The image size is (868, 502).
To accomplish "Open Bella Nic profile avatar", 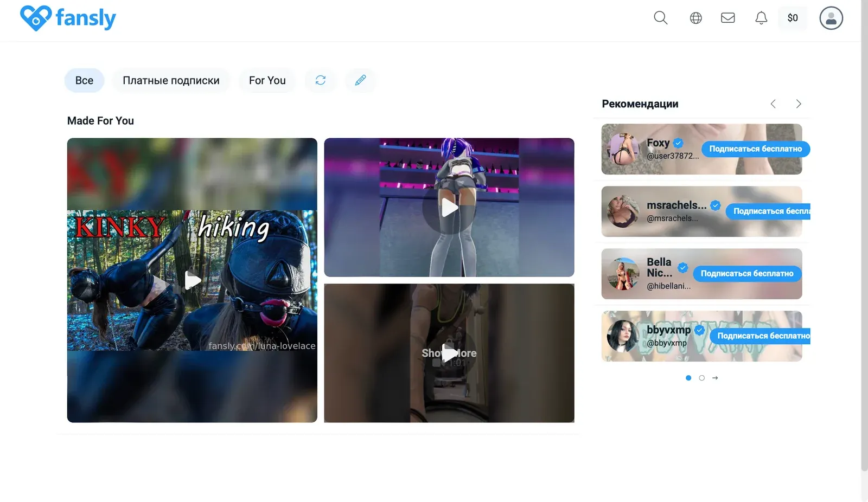I will pos(623,274).
